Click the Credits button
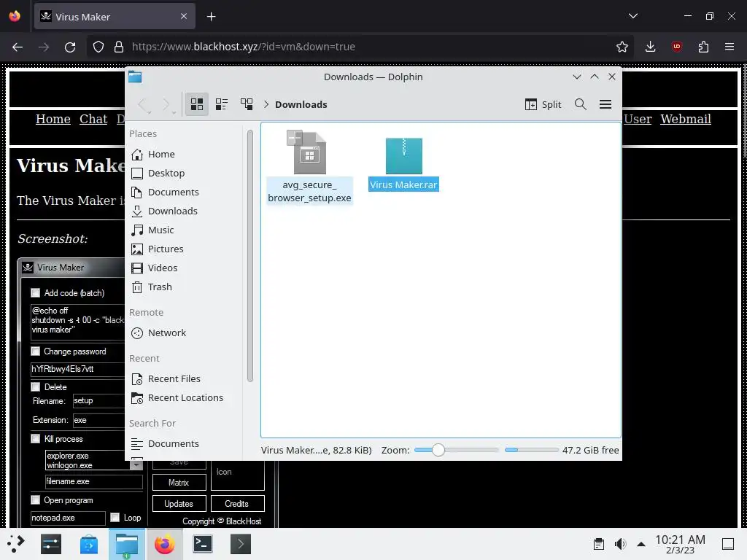This screenshot has width=747, height=560. coord(237,504)
